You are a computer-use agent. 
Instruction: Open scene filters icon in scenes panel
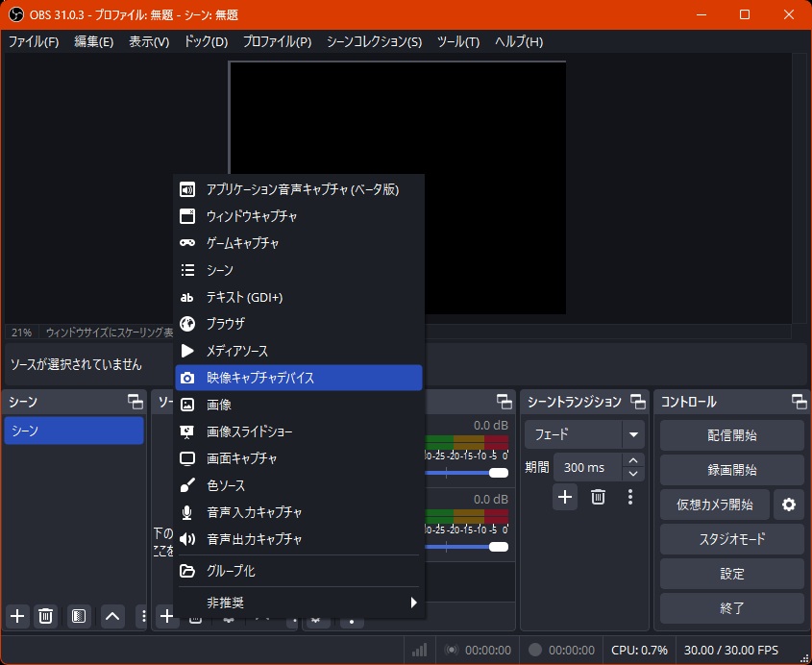[x=79, y=616]
